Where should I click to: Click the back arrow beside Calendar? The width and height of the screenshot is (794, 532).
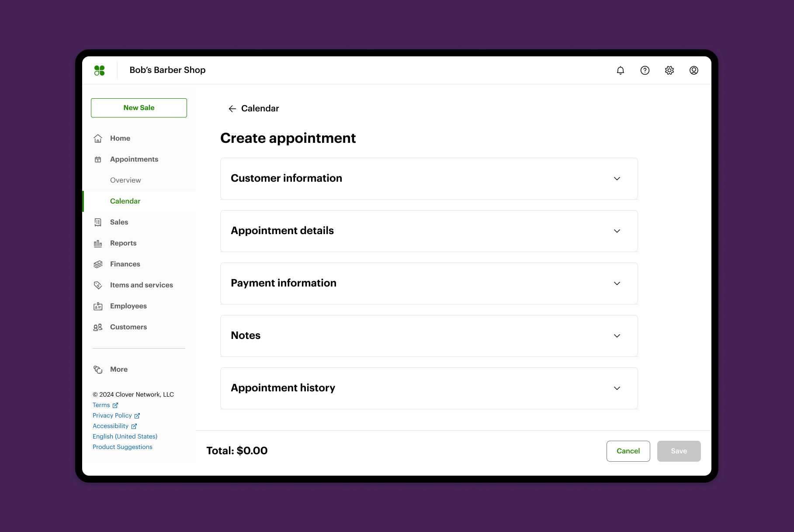(x=232, y=109)
